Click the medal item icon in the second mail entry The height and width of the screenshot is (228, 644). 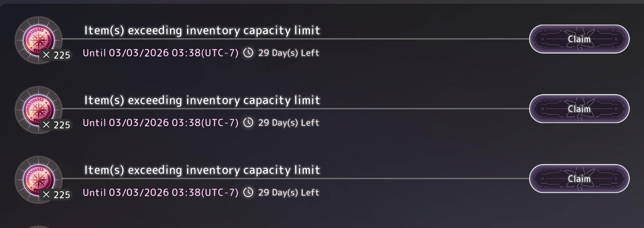click(x=39, y=109)
